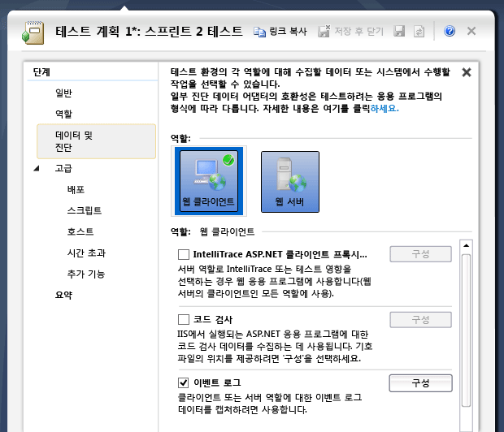Open 호스트 under advanced
504x432 pixels.
pos(80,231)
